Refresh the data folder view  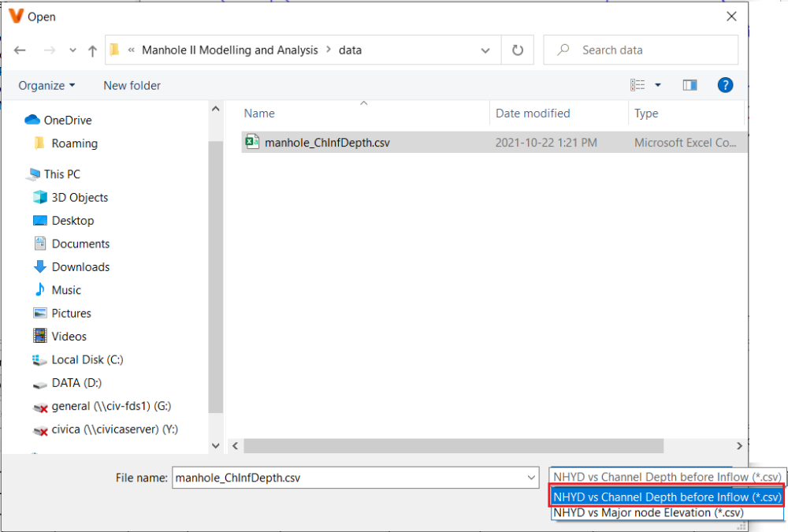pyautogui.click(x=518, y=50)
